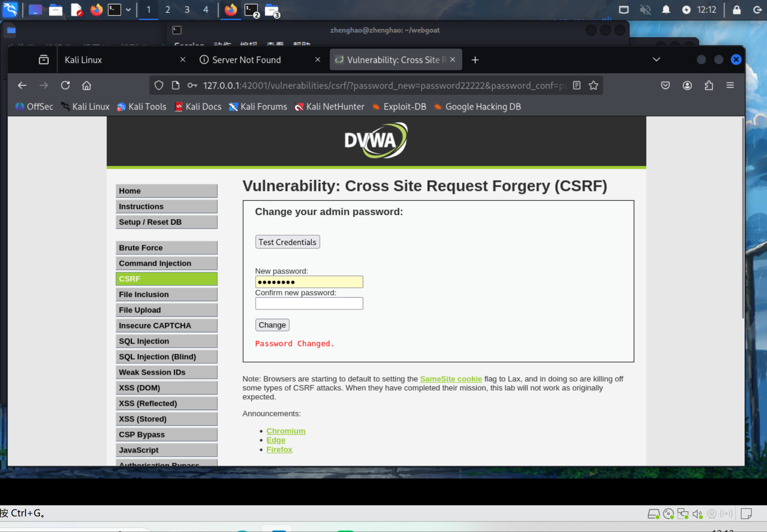Click the tracking protection shield icon
This screenshot has width=767, height=532.
(158, 85)
